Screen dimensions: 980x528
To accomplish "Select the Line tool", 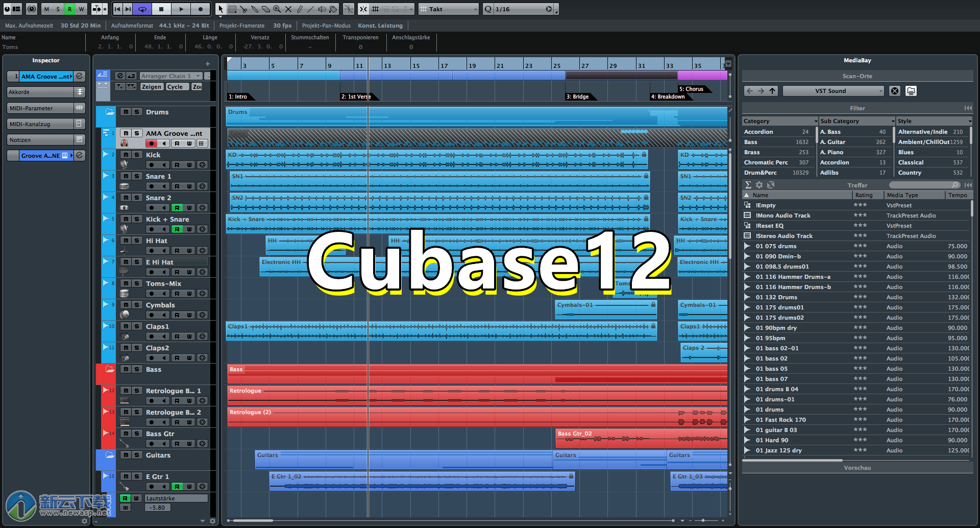I will (x=311, y=9).
